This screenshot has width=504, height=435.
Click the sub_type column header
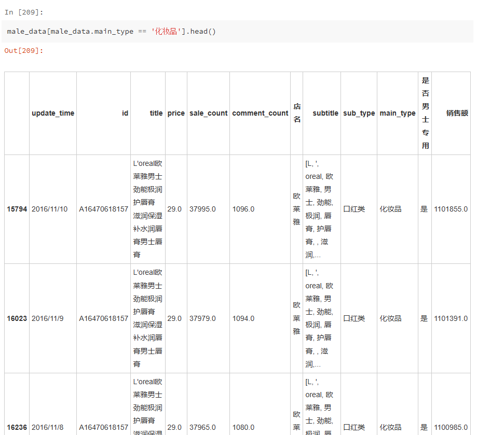(x=359, y=114)
